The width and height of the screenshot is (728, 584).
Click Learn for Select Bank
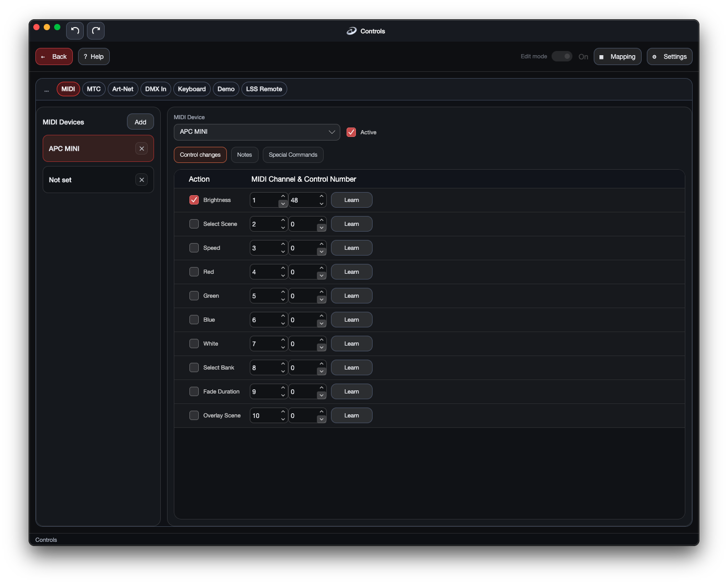pyautogui.click(x=352, y=367)
